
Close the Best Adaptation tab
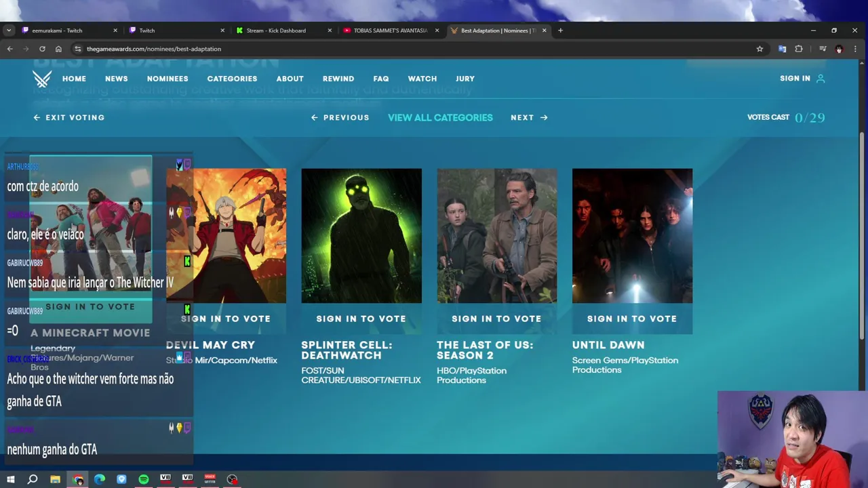[x=544, y=30]
